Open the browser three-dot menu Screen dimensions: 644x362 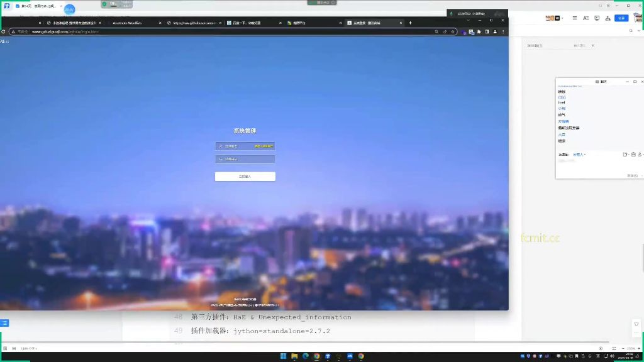(503, 31)
